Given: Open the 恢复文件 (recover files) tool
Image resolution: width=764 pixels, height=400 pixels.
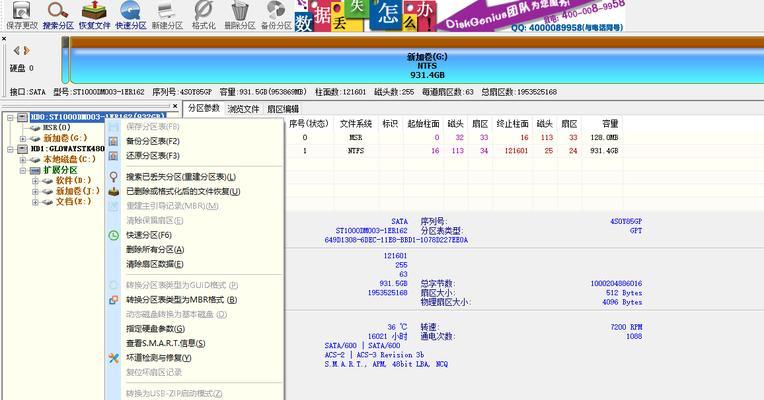Looking at the screenshot, I should (94, 15).
